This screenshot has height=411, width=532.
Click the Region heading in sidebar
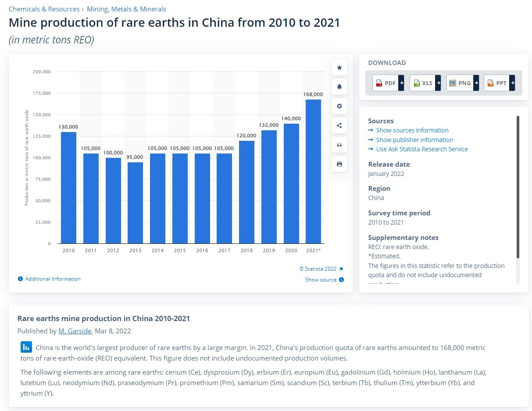(379, 189)
